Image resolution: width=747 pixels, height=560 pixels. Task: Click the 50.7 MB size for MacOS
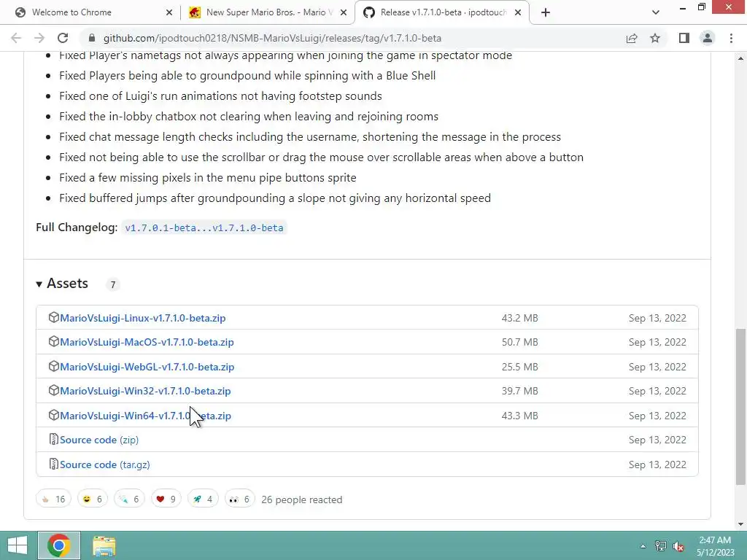click(x=519, y=343)
